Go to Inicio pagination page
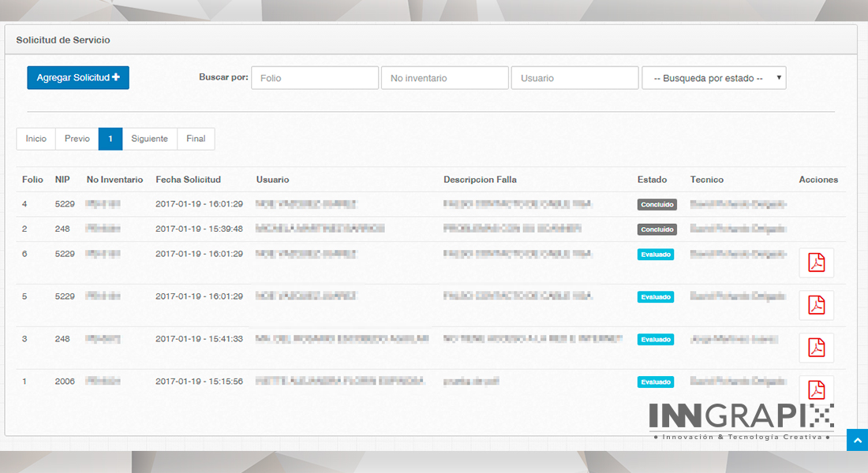 pyautogui.click(x=36, y=139)
